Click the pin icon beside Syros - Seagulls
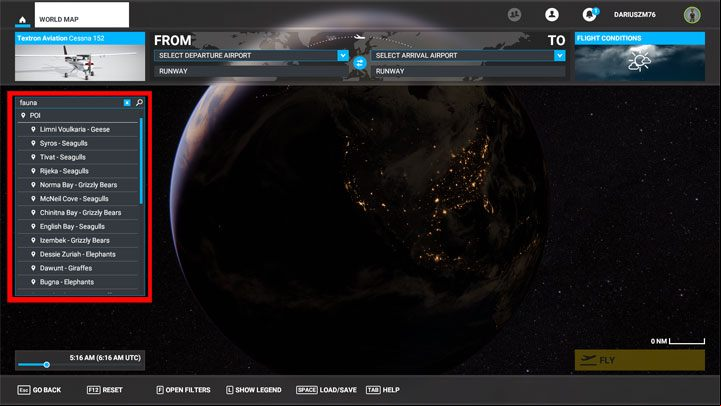The width and height of the screenshot is (721, 406). tap(33, 143)
